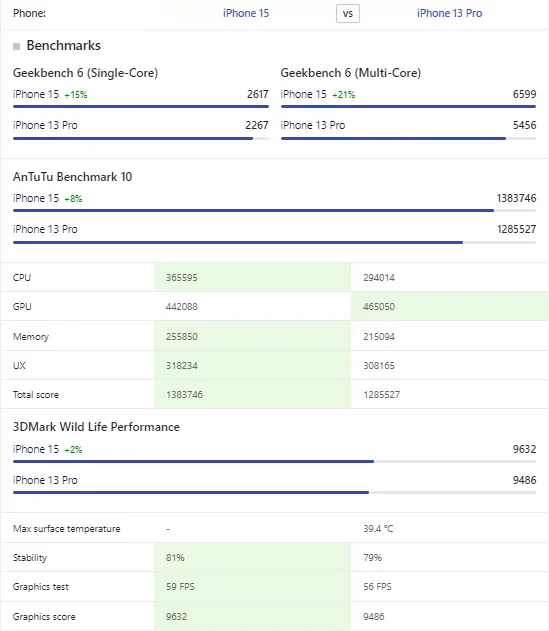549x631 pixels.
Task: Select the UX value 318234
Action: click(182, 365)
